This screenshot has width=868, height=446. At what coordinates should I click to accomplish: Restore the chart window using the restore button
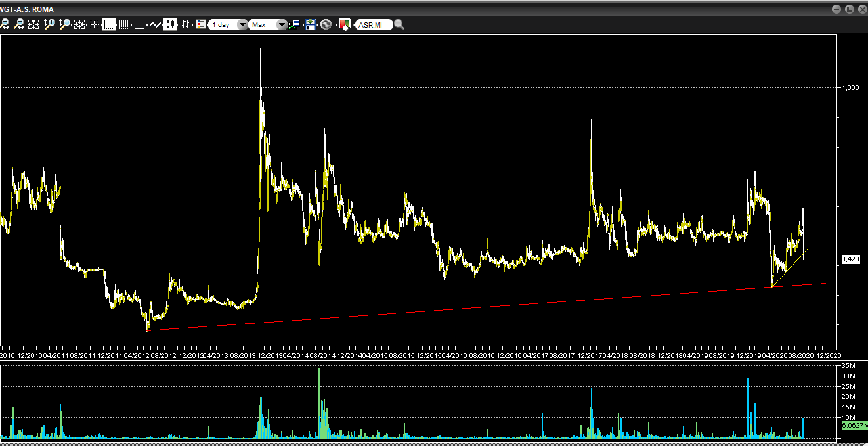click(849, 9)
